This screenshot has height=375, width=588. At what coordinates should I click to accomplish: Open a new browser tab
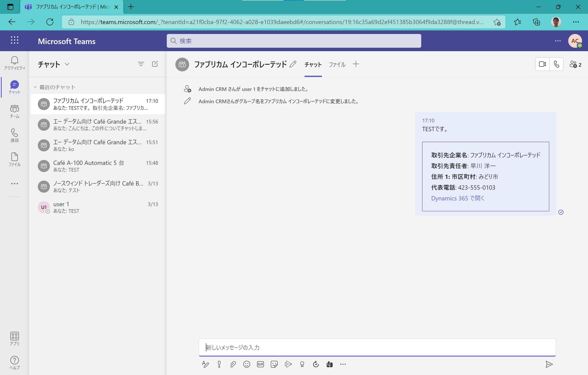tap(131, 7)
